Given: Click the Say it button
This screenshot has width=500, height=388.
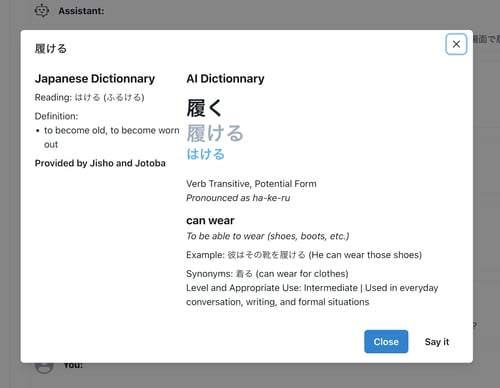Looking at the screenshot, I should click(437, 342).
